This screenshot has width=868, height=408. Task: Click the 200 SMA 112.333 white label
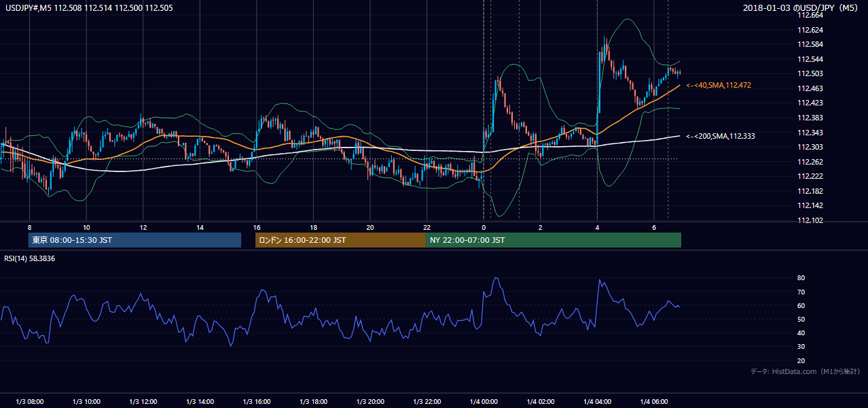click(721, 137)
